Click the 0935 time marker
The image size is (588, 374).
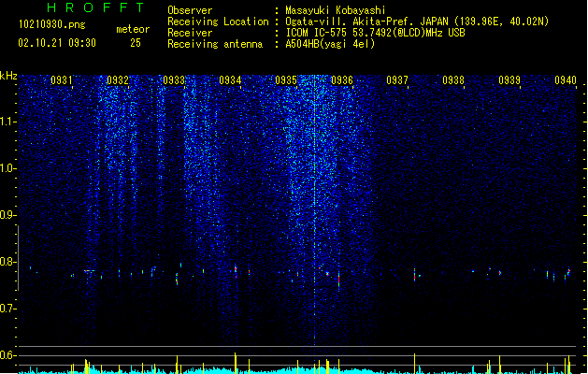286,80
